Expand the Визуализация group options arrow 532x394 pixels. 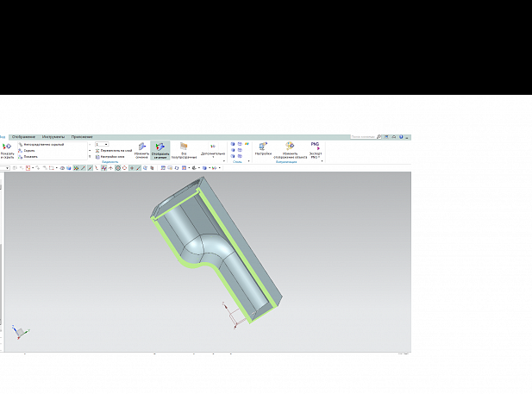[x=322, y=161]
